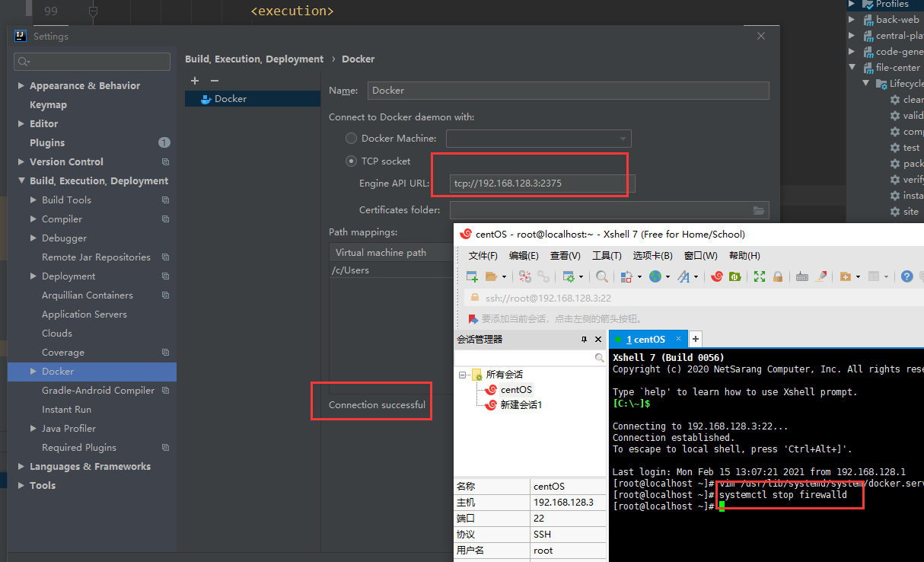Select Clouds settings entry
Image resolution: width=924 pixels, height=562 pixels.
click(57, 334)
